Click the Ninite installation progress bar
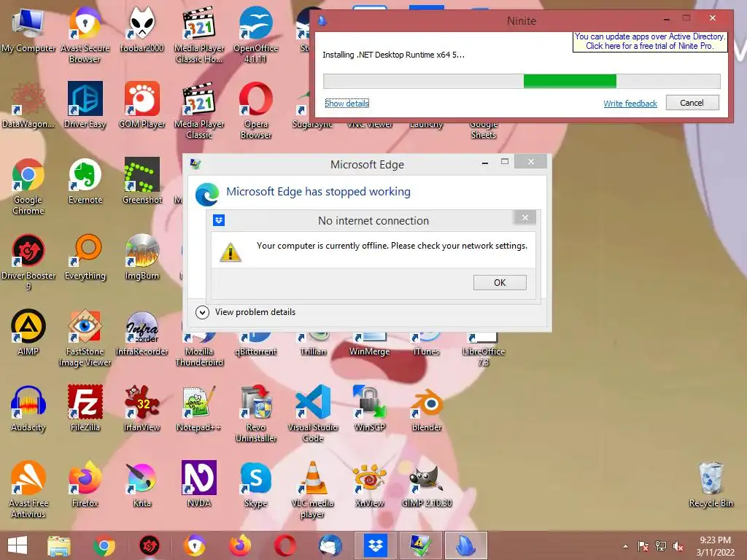The height and width of the screenshot is (560, 747). (x=522, y=81)
